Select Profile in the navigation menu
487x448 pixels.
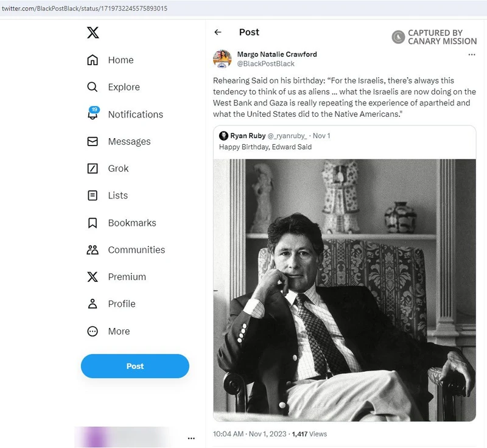tap(121, 304)
